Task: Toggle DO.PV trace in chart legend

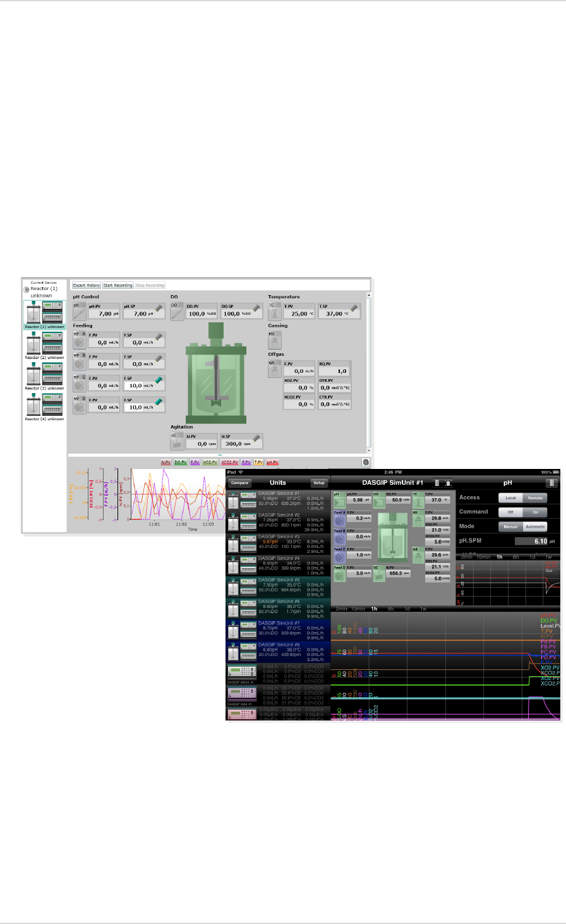Action: pos(181,463)
